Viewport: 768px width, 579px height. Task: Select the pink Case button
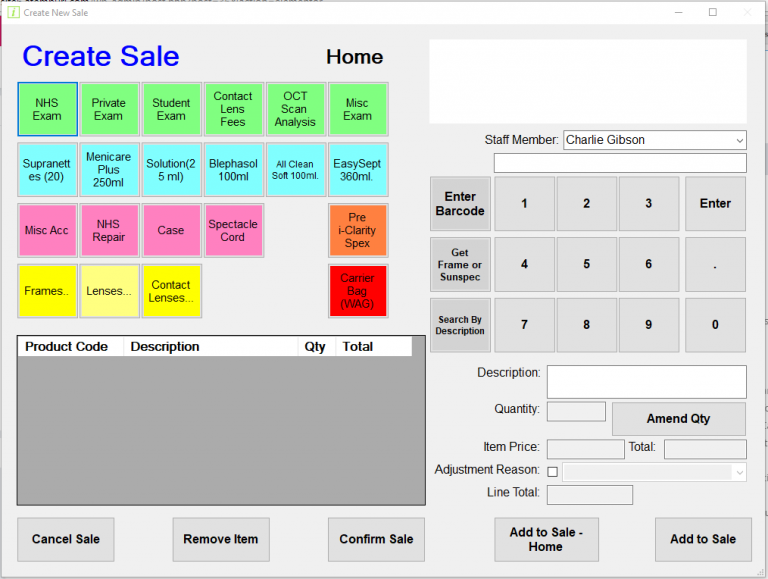click(171, 231)
